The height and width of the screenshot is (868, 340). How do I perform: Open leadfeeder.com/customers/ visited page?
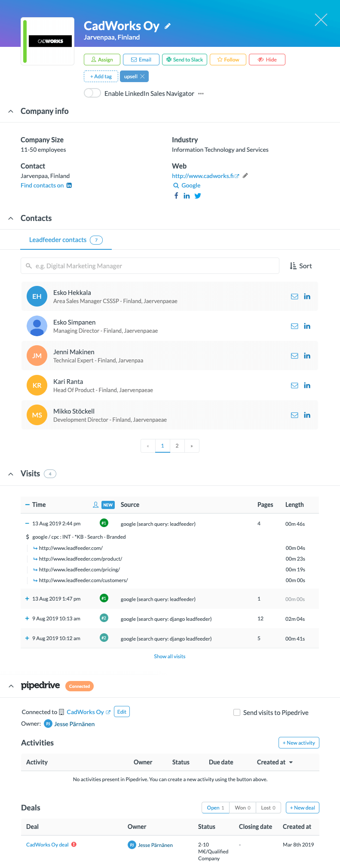[x=83, y=580]
